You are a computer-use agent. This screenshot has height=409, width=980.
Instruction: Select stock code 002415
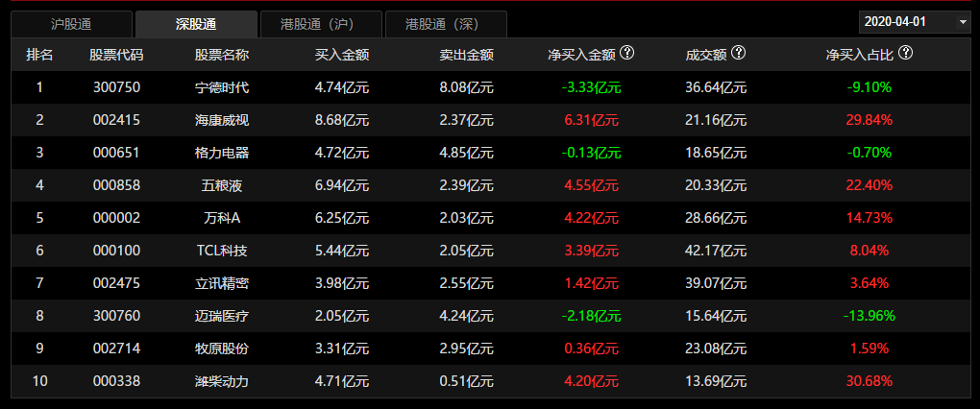pos(116,120)
